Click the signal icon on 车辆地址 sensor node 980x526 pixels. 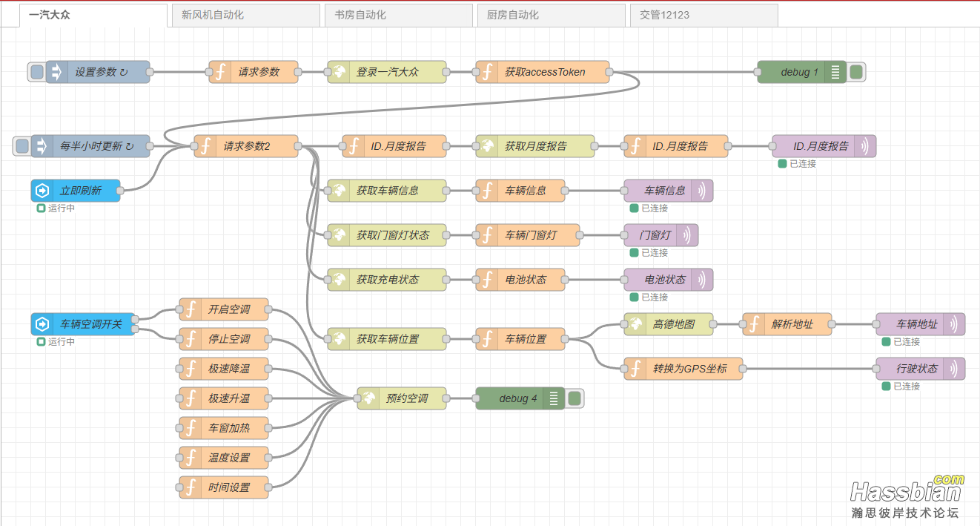(953, 324)
